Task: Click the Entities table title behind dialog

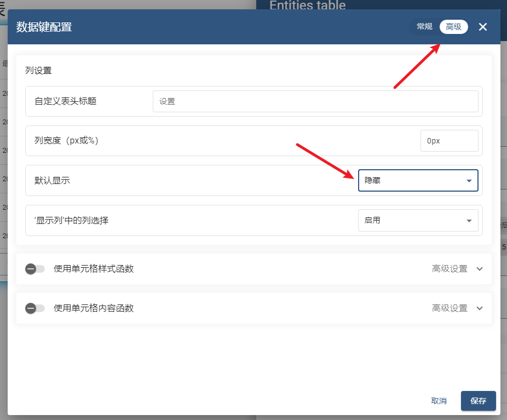Action: point(308,5)
